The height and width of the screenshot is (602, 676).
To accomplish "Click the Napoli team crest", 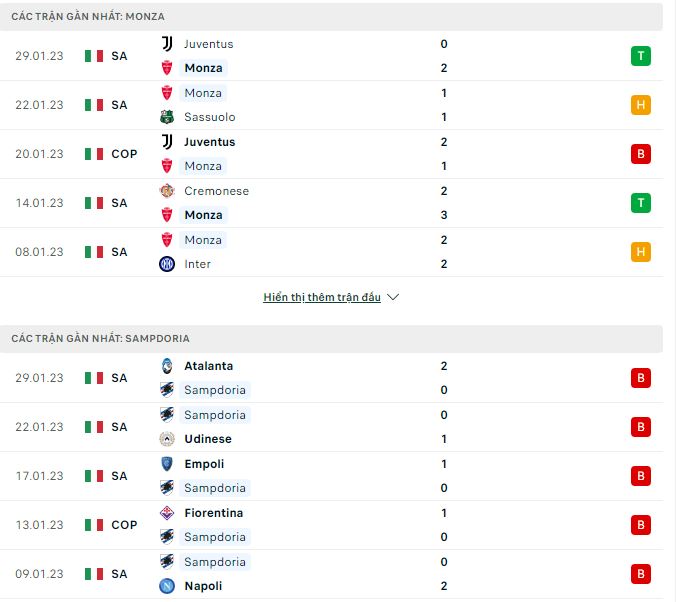I will pyautogui.click(x=167, y=586).
